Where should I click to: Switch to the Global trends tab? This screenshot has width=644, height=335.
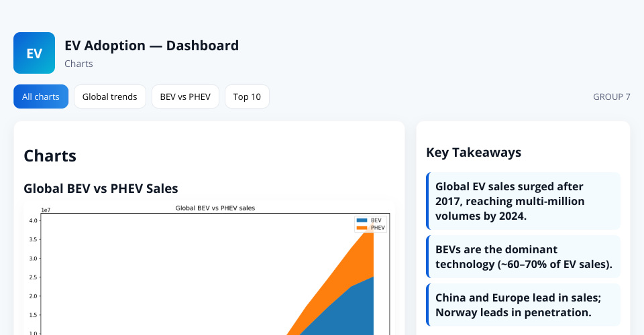[x=109, y=96]
